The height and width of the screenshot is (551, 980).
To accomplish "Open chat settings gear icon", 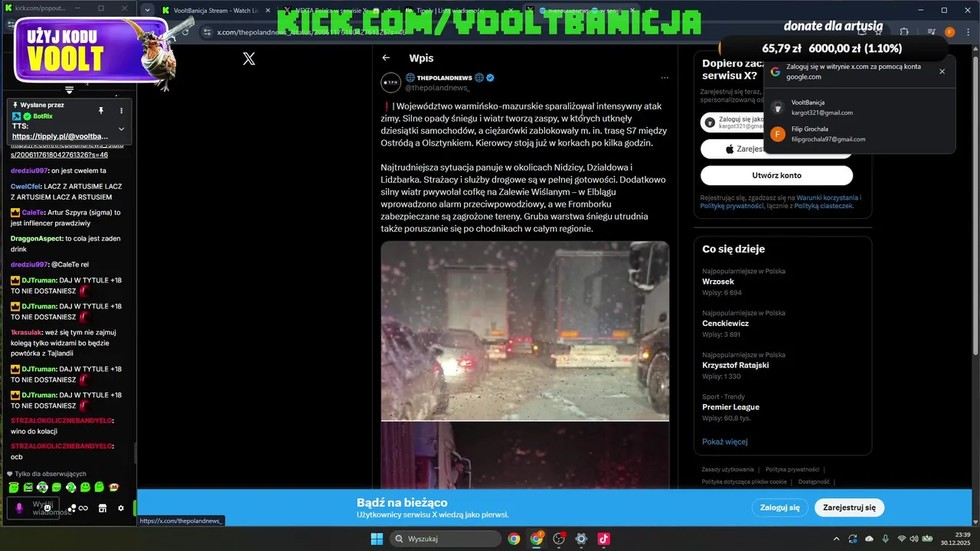I will tap(120, 508).
